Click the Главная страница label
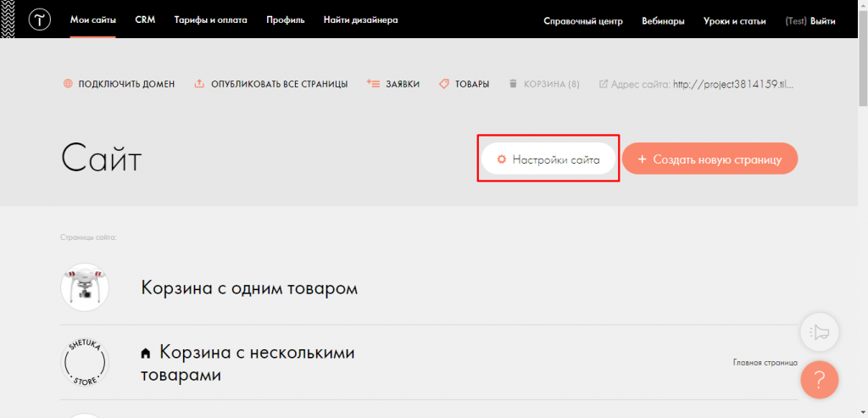The height and width of the screenshot is (418, 868). coord(765,363)
